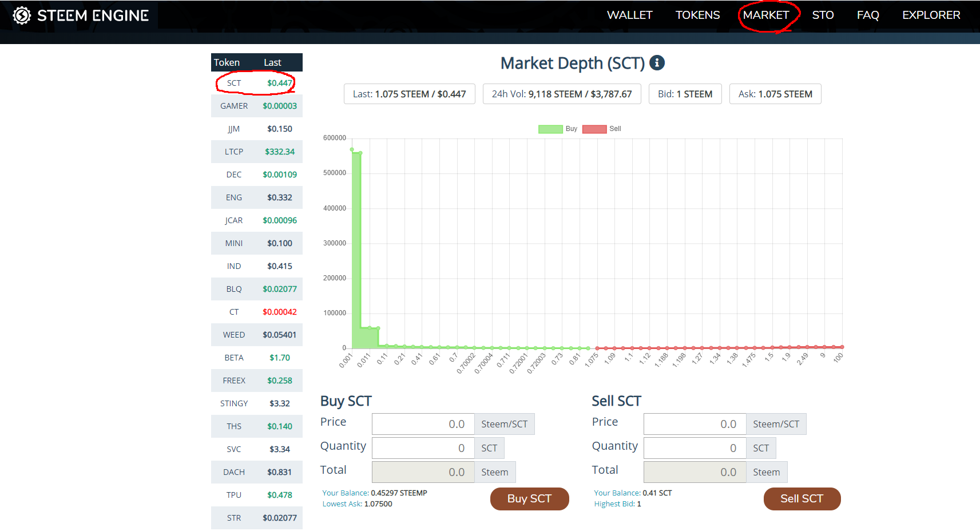Click the Last column header
This screenshot has width=980, height=531.
(x=272, y=62)
